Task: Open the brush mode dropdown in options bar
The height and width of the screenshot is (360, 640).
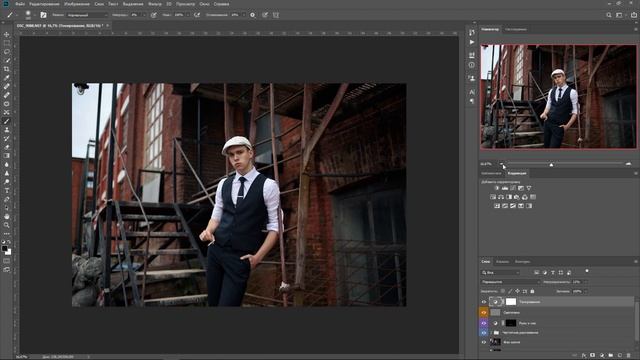Action: (x=87, y=15)
